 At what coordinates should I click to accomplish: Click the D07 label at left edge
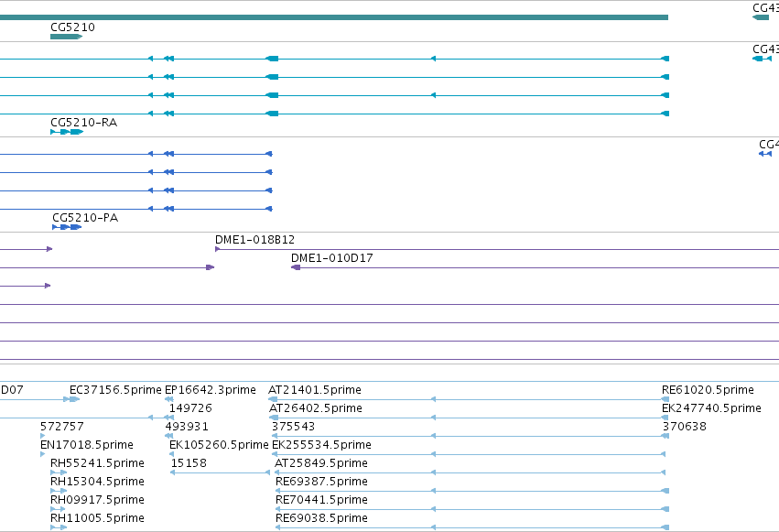(x=12, y=389)
